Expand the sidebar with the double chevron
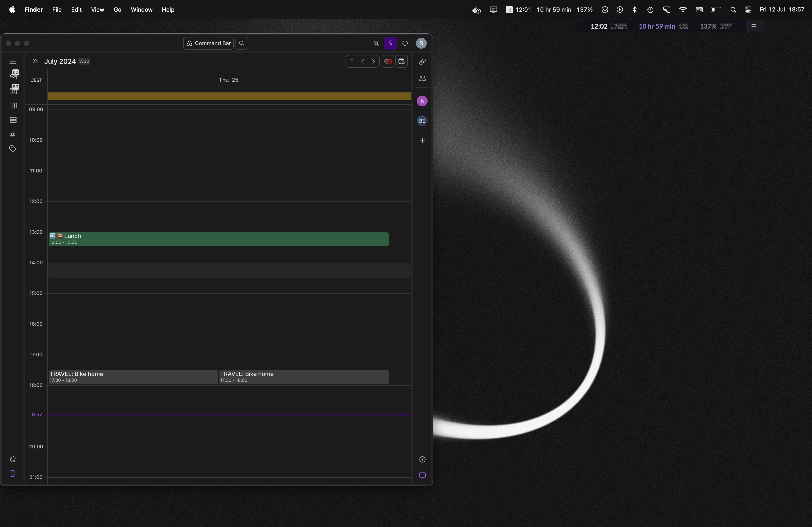 coord(35,61)
